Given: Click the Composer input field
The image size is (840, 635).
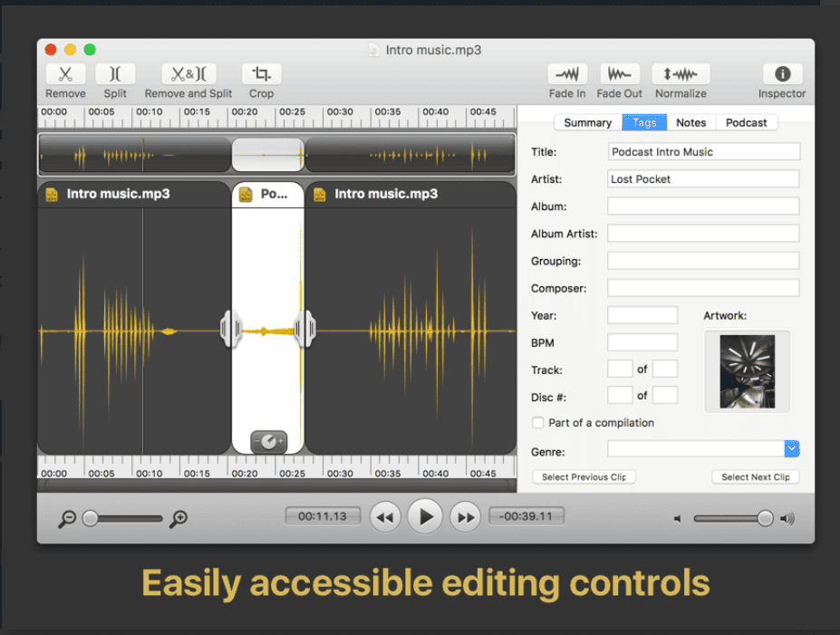Looking at the screenshot, I should coord(704,288).
